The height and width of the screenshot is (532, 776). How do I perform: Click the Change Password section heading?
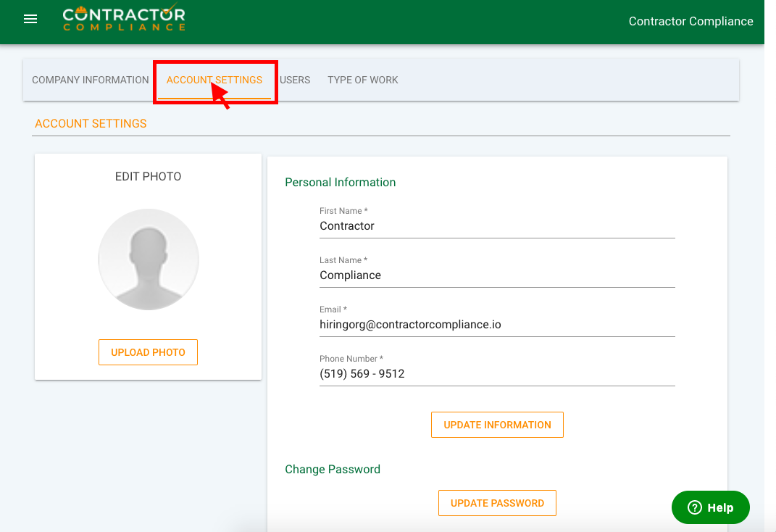click(333, 469)
